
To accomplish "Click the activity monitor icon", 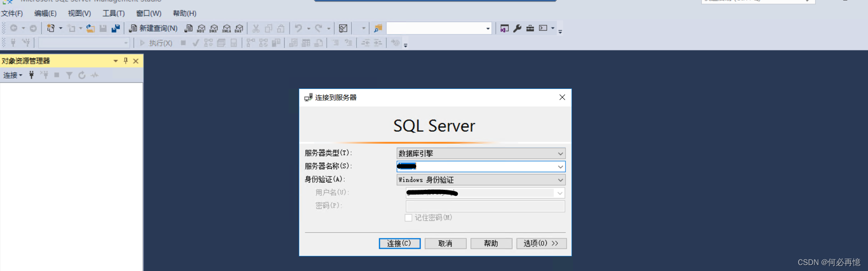I will click(x=343, y=28).
